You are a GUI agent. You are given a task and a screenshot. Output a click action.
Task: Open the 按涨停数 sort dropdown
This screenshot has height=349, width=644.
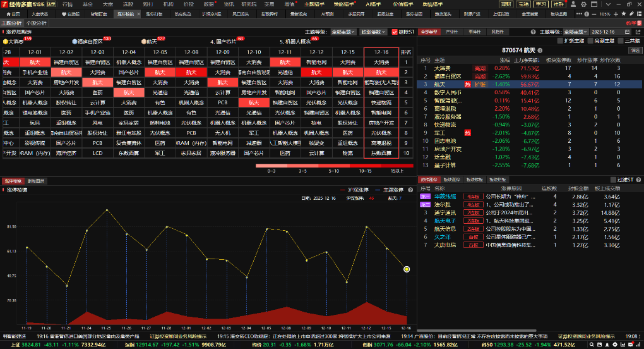[x=373, y=32]
